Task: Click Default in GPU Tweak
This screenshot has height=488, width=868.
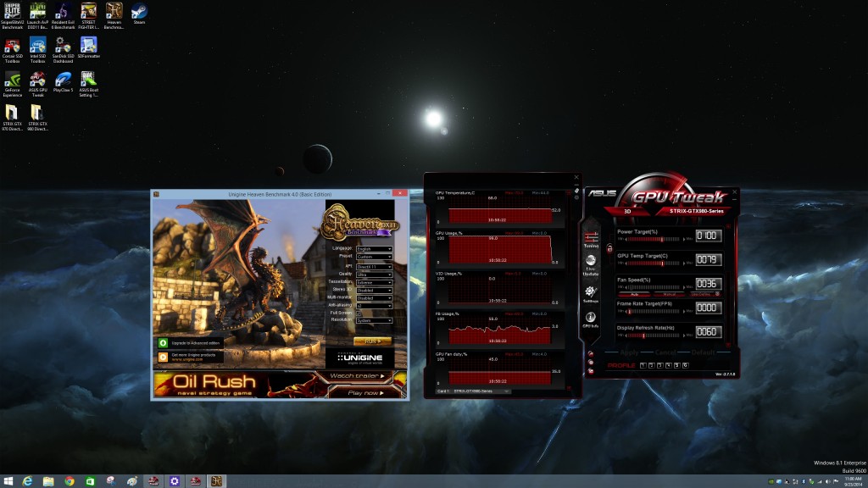Action: [x=703, y=352]
